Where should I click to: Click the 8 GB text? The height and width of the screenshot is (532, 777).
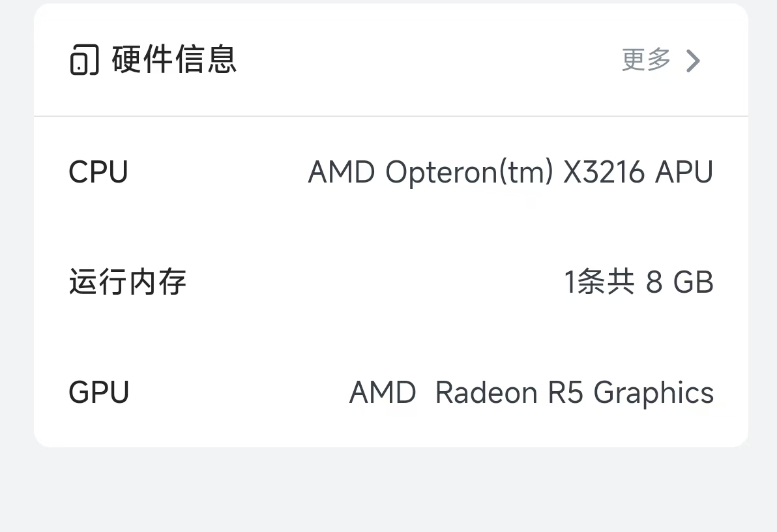680,282
